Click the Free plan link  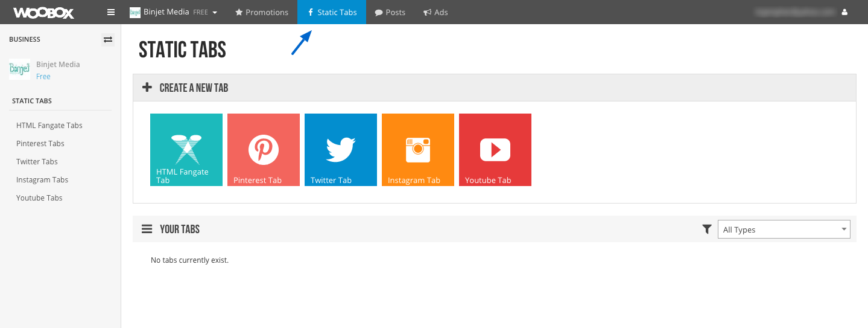(x=43, y=77)
